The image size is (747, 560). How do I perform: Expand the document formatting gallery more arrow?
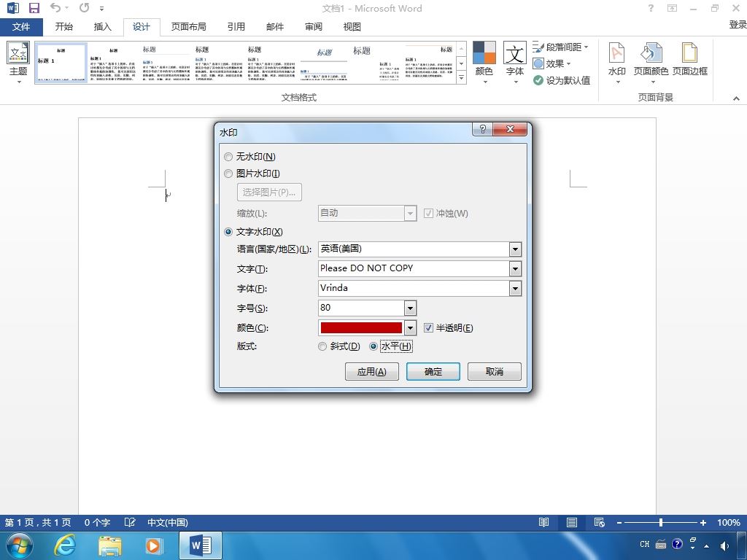point(461,77)
